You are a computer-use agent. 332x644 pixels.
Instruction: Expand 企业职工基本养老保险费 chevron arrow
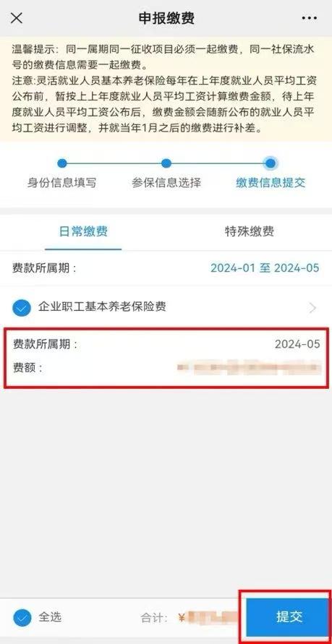313,308
